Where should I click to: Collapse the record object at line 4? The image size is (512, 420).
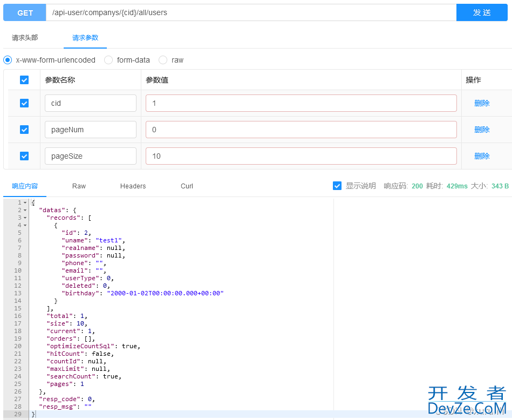click(25, 225)
